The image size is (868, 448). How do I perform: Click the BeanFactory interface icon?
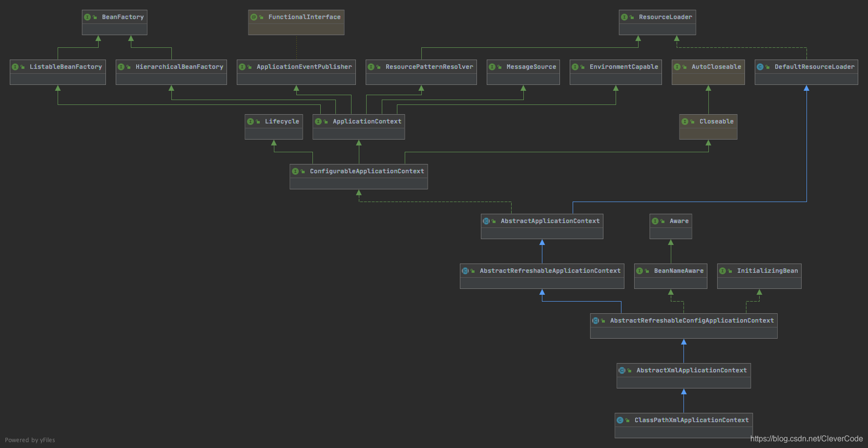87,17
